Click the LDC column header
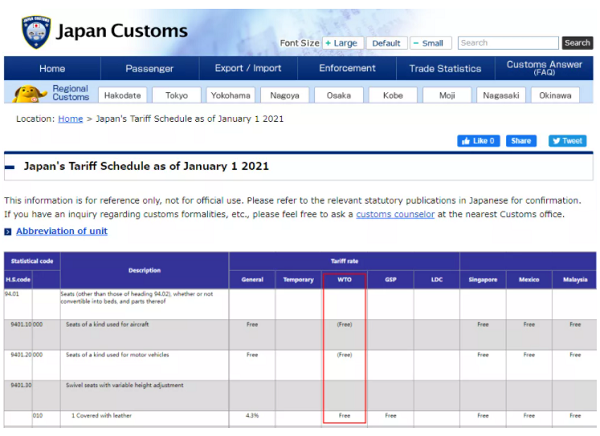 point(437,280)
